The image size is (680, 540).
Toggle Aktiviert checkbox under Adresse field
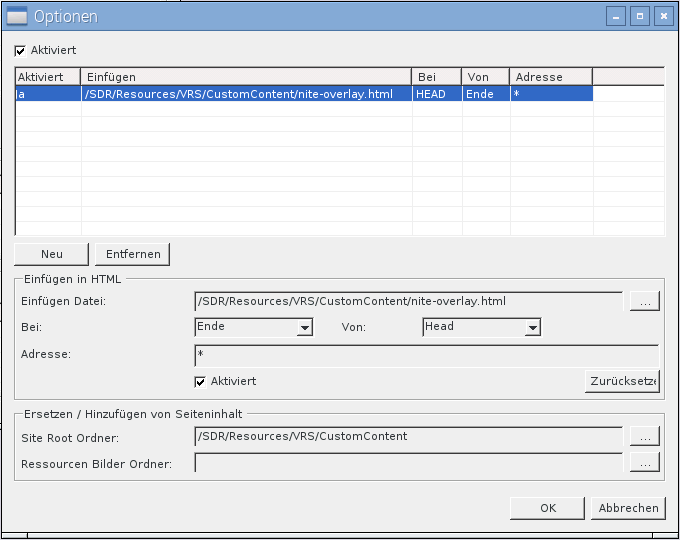[x=201, y=381]
